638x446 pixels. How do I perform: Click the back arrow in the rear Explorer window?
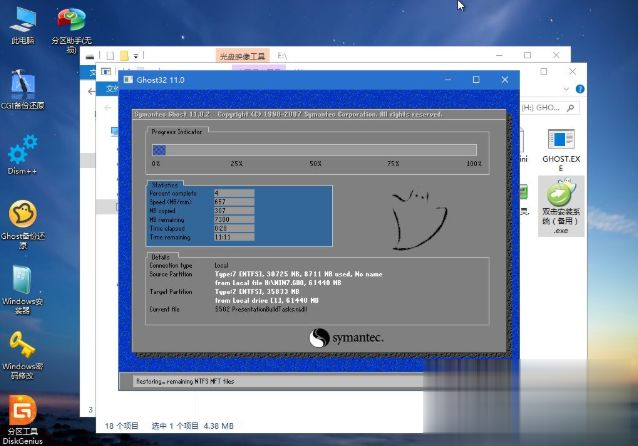pos(92,92)
